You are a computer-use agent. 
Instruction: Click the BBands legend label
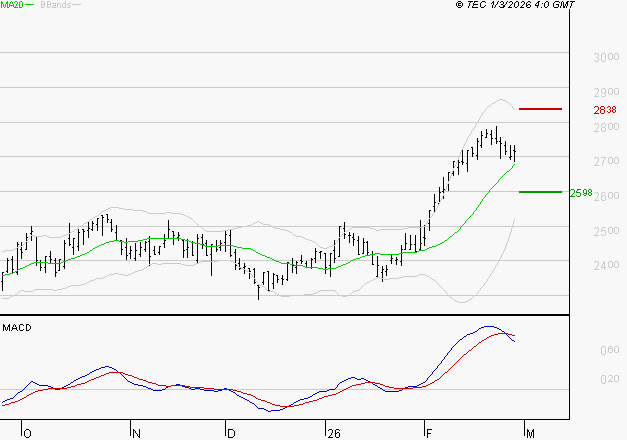(56, 5)
